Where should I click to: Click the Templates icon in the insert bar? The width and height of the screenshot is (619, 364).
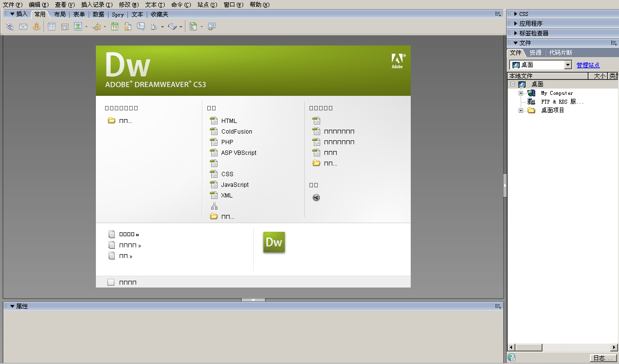193,27
